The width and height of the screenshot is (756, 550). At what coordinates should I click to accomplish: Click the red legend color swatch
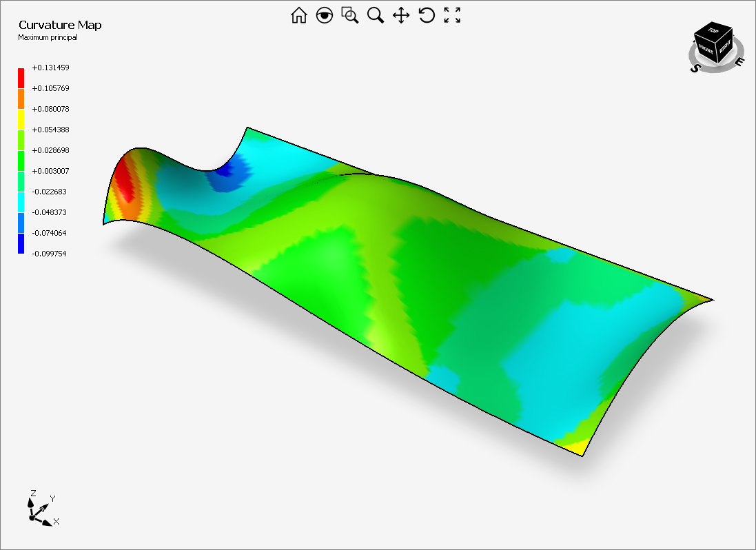(21, 78)
